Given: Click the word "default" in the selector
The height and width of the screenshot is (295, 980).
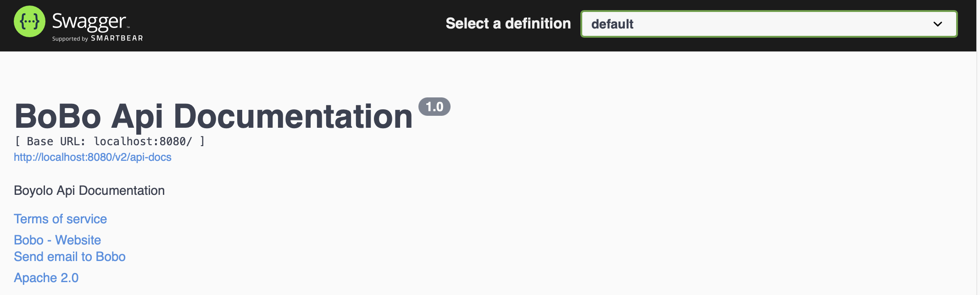Looking at the screenshot, I should click(x=612, y=24).
